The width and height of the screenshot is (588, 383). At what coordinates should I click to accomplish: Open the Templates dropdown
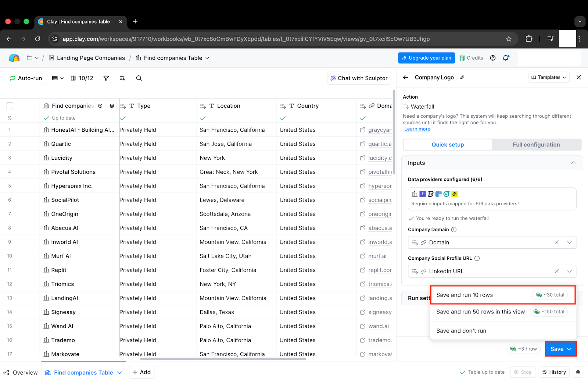tap(549, 77)
